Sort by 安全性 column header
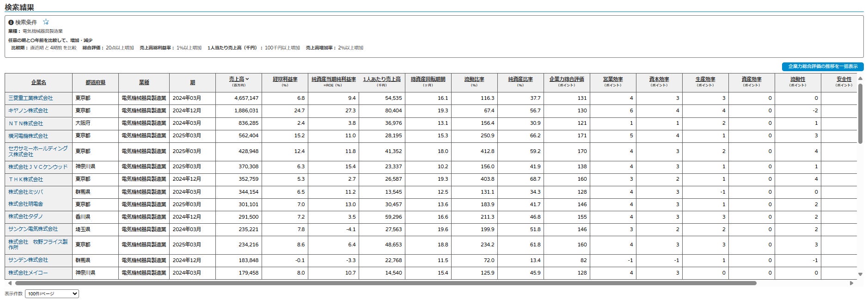The height and width of the screenshot is (300, 868). pos(844,79)
